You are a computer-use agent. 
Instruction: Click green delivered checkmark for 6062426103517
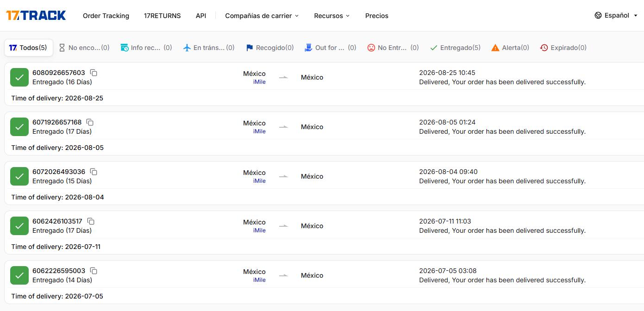coord(19,226)
